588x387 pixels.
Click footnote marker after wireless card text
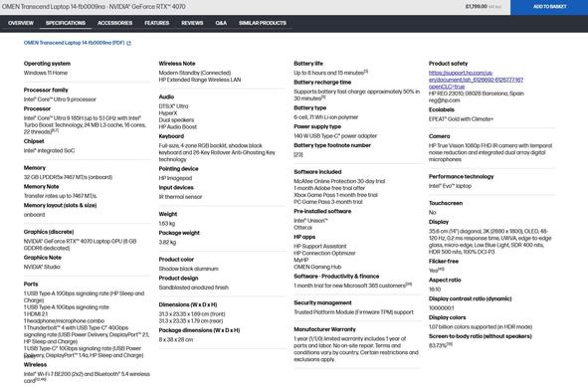(41, 379)
